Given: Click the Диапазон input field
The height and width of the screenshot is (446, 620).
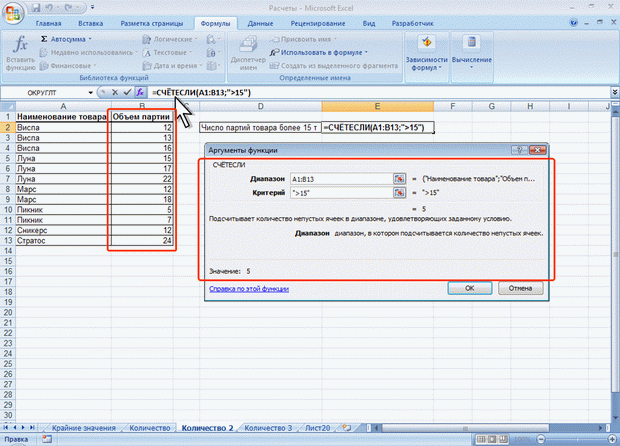Looking at the screenshot, I should pos(342,179).
